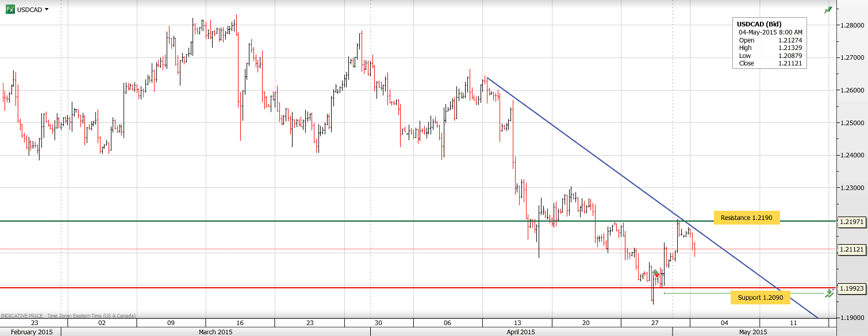
Task: Click March 2015 on the time axis
Action: pos(216,332)
